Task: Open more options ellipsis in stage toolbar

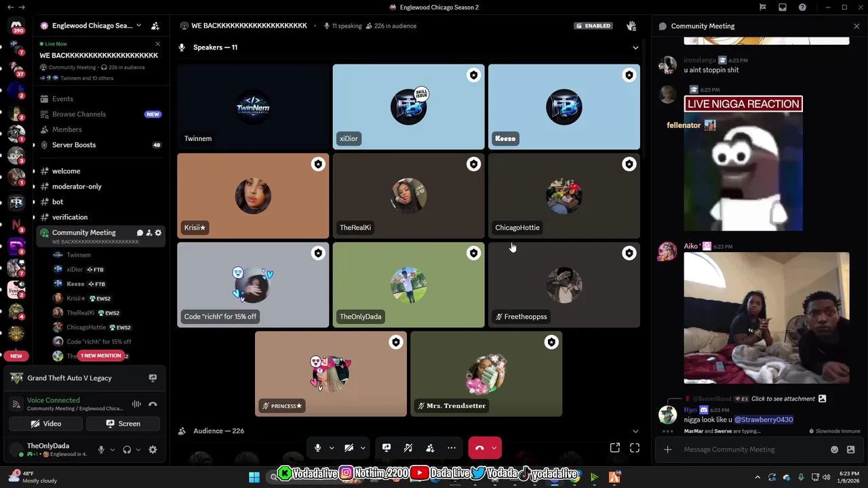Action: pos(452,448)
